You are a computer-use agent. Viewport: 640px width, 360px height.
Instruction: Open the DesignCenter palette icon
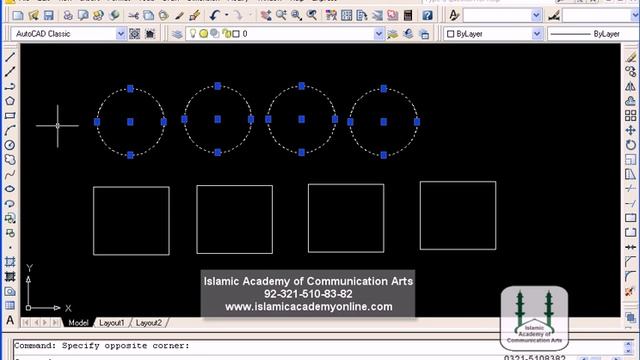pos(347,16)
